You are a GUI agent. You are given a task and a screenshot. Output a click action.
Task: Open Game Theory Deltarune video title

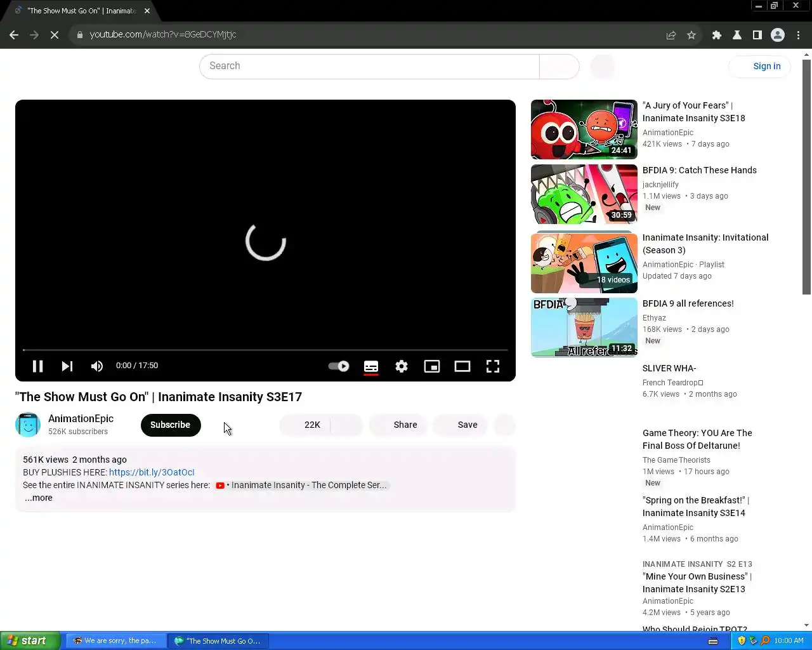coord(697,439)
